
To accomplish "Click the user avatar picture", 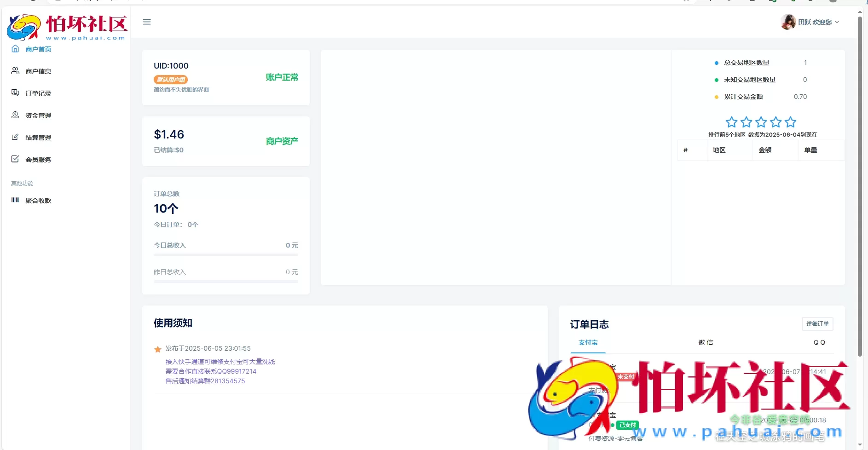I will coord(788,22).
